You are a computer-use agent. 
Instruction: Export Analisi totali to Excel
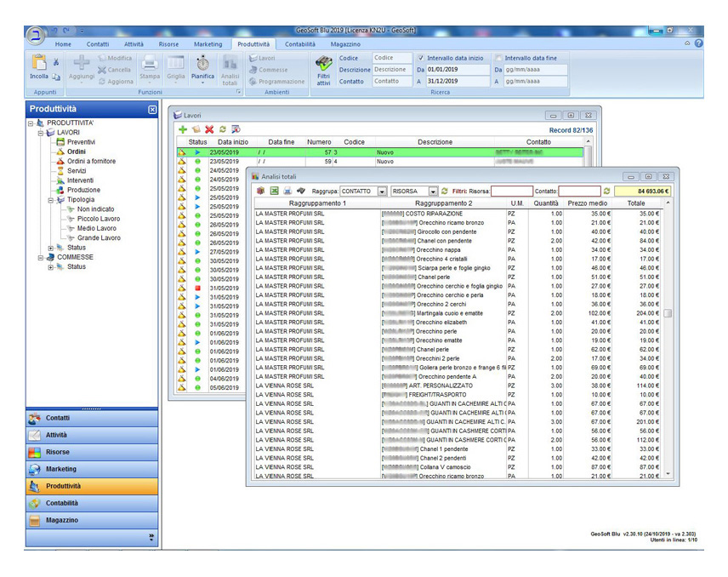pos(275,191)
